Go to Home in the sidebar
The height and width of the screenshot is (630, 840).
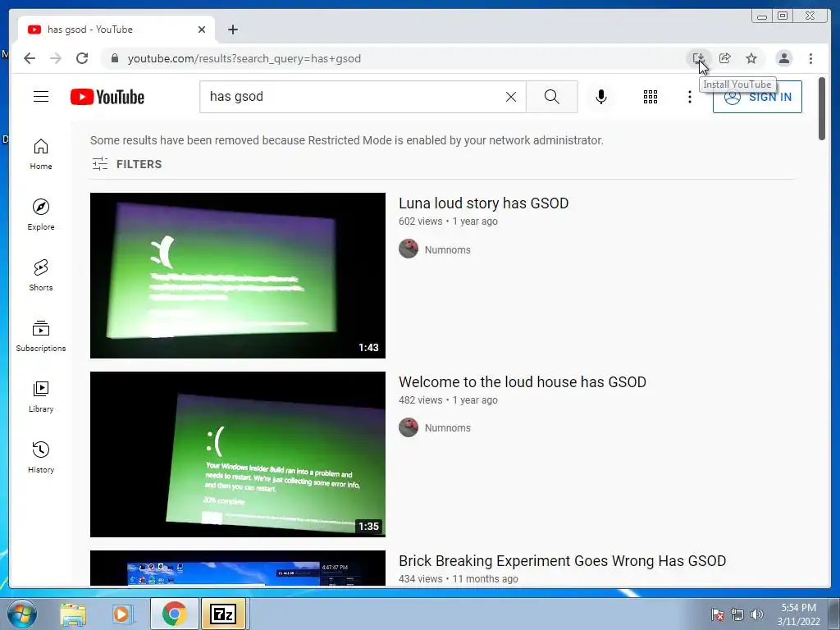tap(41, 154)
